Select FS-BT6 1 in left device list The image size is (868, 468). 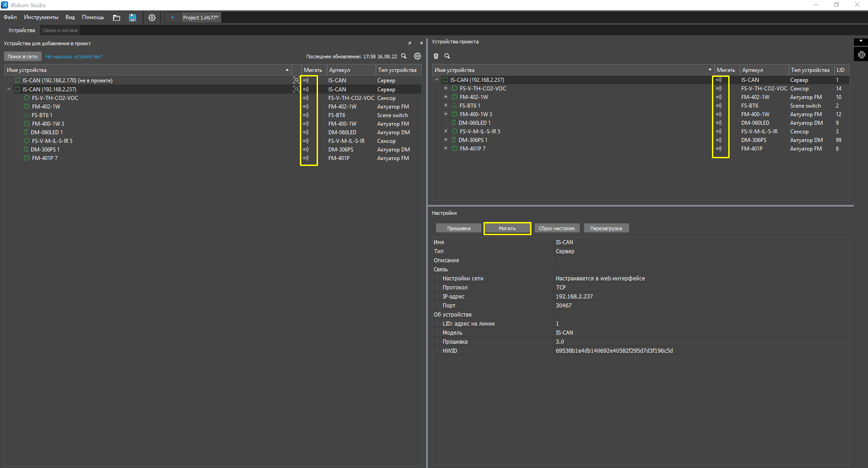pyautogui.click(x=42, y=115)
